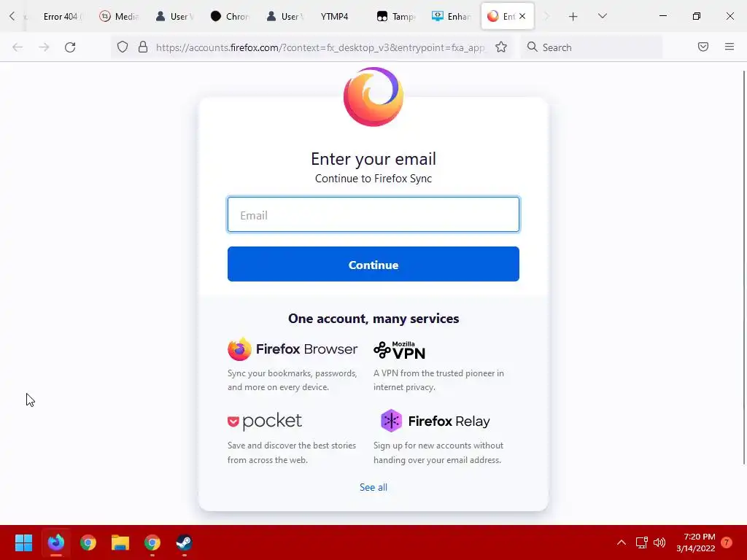
Task: Open the volume control in tray
Action: [x=659, y=542]
